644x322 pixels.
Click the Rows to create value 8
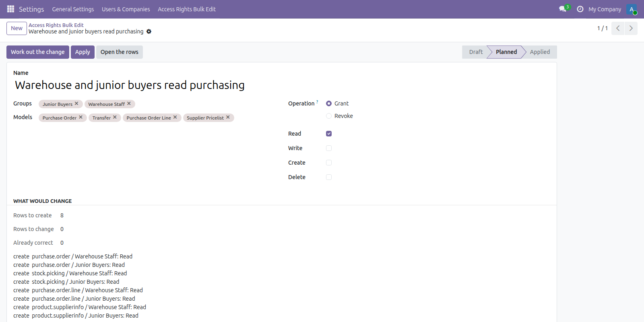pos(62,215)
